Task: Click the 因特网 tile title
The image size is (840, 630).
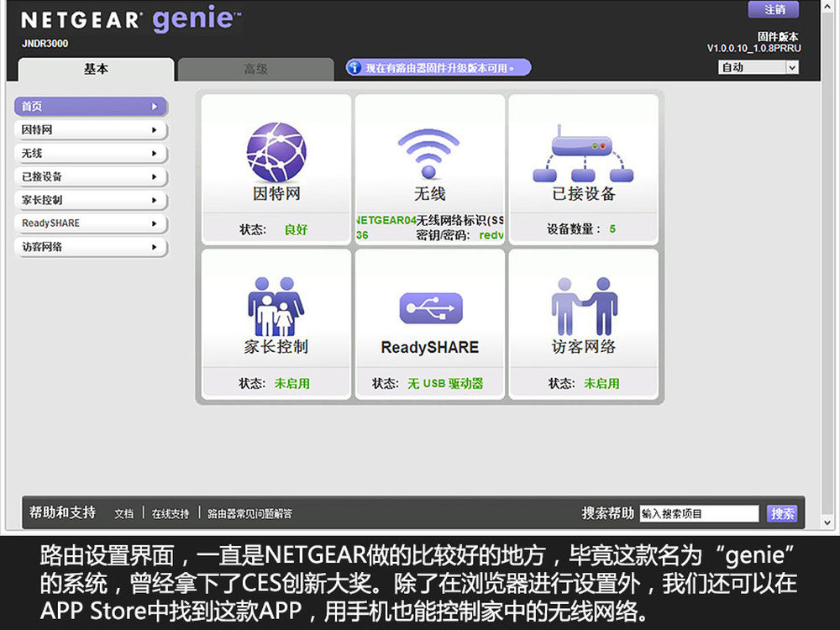Action: click(x=276, y=193)
